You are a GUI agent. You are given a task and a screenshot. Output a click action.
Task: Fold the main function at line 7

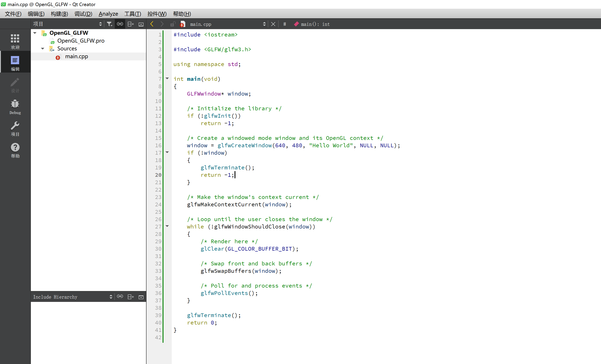point(167,78)
